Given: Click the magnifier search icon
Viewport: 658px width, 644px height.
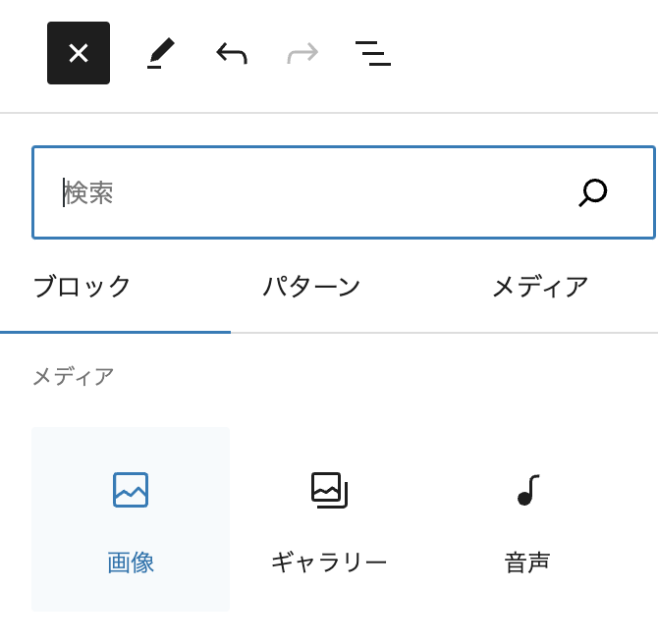Looking at the screenshot, I should click(x=593, y=192).
